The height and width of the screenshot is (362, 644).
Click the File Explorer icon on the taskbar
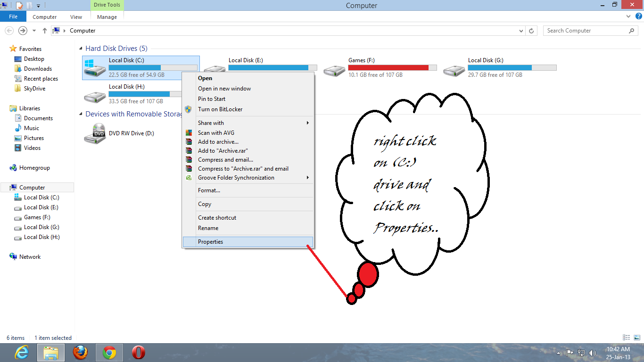[50, 352]
